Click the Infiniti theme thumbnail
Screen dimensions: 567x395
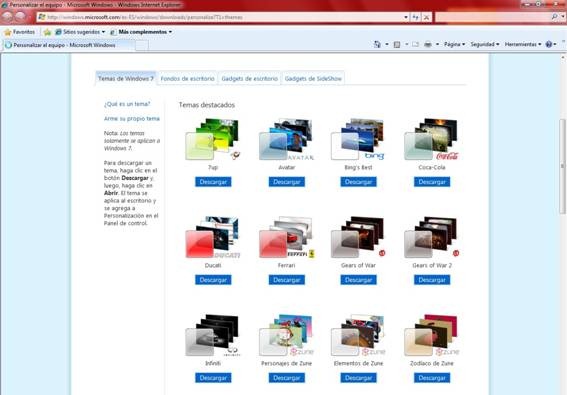point(213,336)
